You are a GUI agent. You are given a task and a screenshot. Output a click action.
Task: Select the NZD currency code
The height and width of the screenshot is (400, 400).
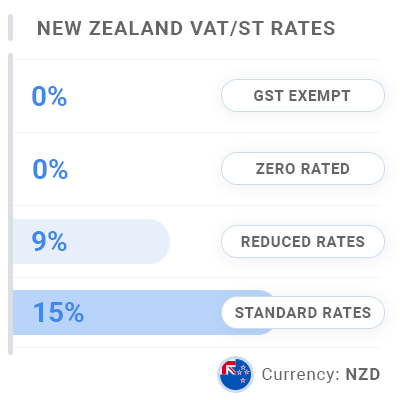[x=363, y=374]
